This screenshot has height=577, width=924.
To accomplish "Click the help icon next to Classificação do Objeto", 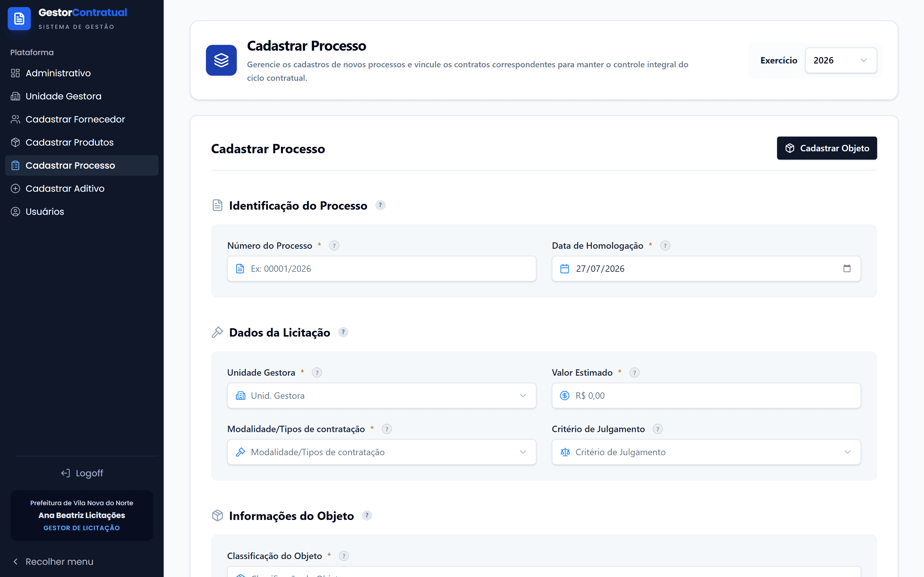I will [344, 556].
